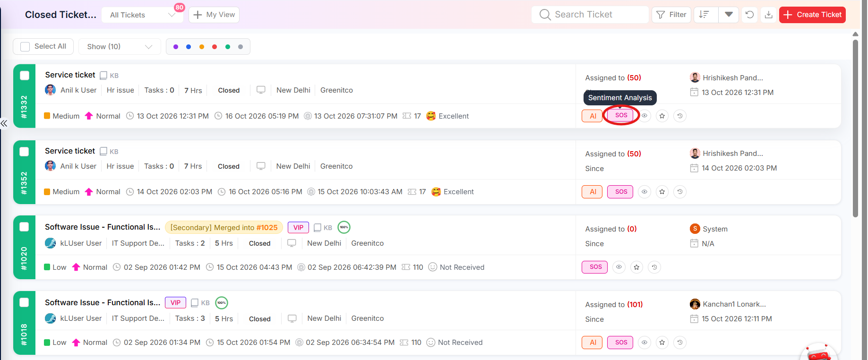Open history icon for ticket #1020
This screenshot has width=868, height=360.
click(x=654, y=267)
